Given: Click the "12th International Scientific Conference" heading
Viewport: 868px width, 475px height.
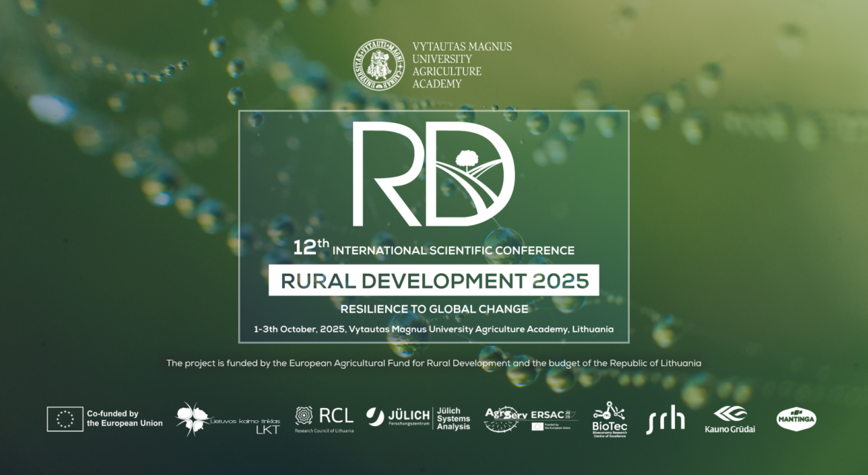Looking at the screenshot, I should [x=433, y=249].
